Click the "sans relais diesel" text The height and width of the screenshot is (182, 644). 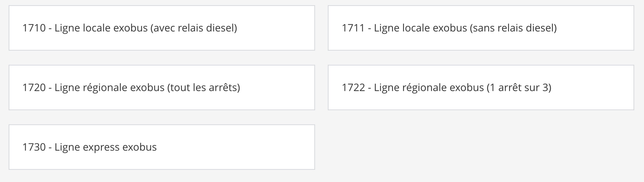point(513,28)
